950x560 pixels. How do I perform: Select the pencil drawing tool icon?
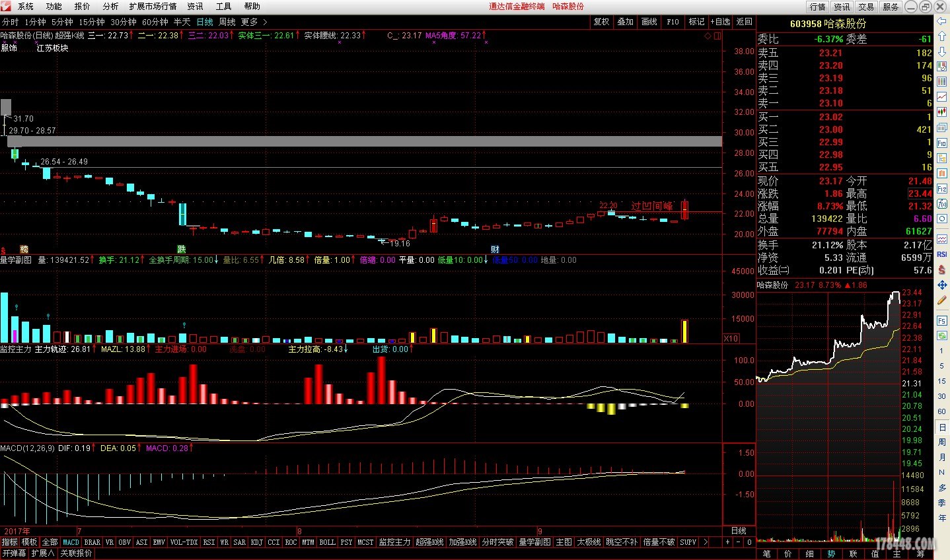[x=942, y=300]
